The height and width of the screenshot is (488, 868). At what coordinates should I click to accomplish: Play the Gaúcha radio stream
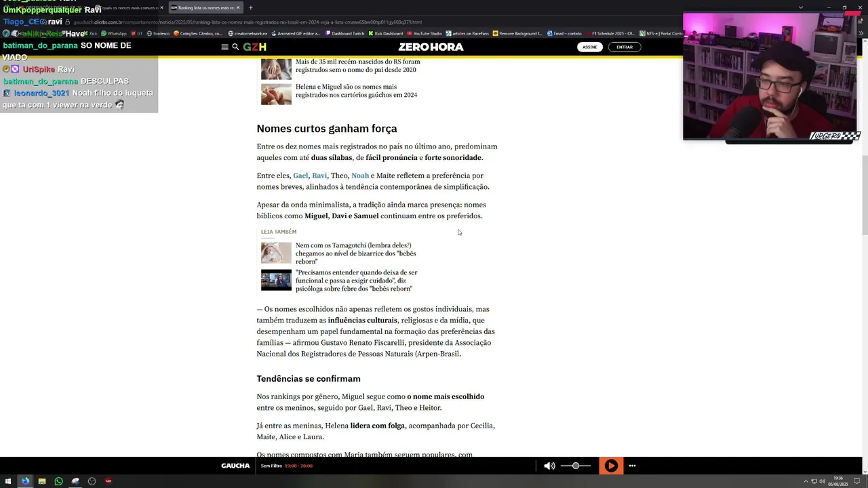point(611,466)
